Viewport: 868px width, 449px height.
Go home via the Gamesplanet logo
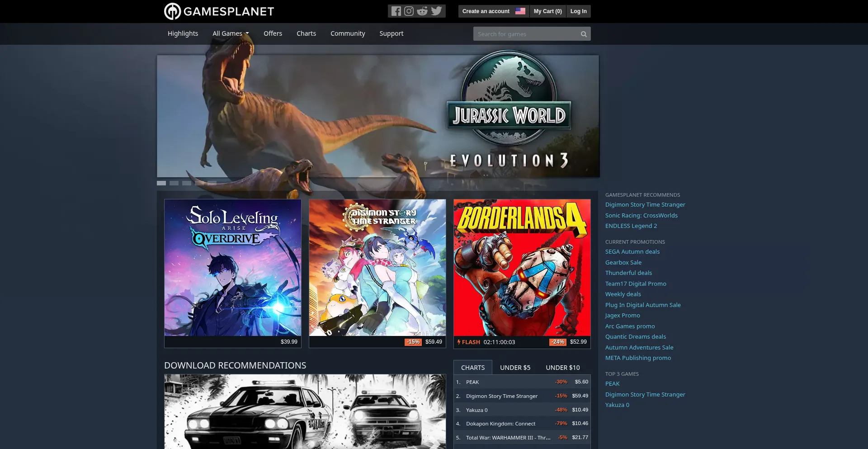219,11
